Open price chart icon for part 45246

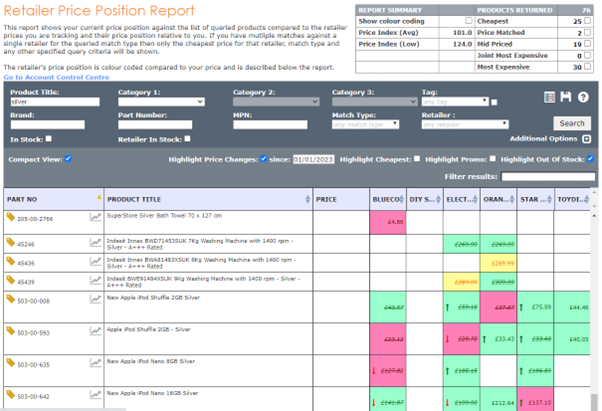[x=95, y=243]
